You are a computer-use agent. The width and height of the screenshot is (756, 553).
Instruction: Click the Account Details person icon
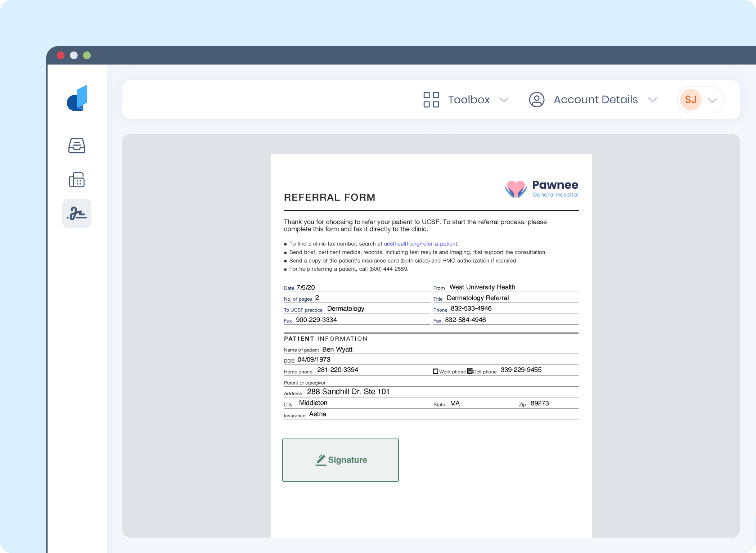click(536, 100)
